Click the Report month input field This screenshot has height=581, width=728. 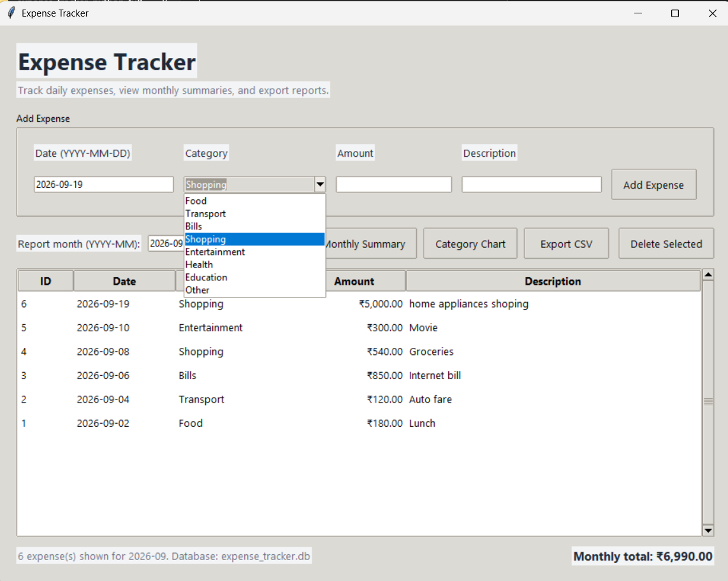pyautogui.click(x=166, y=243)
